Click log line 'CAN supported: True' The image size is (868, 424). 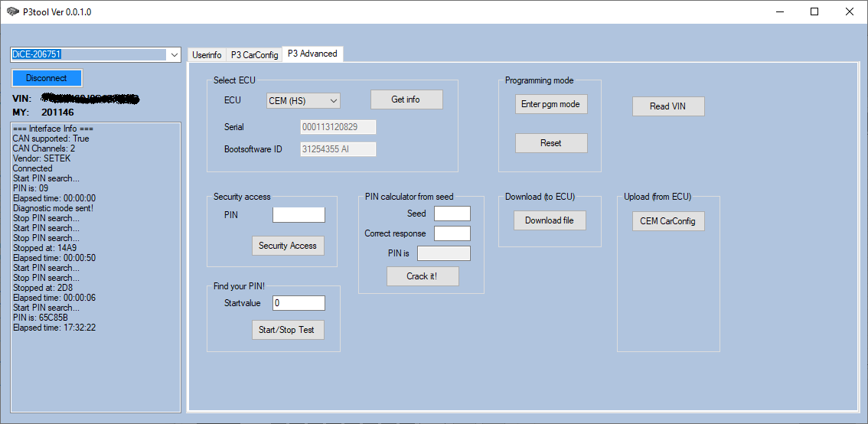click(x=51, y=139)
